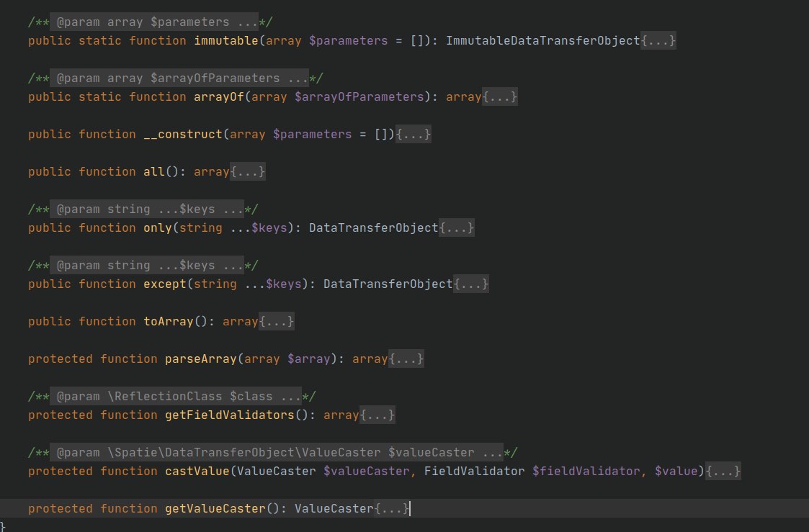
Task: Click FieldValidator type in castValue signature
Action: [x=474, y=472]
